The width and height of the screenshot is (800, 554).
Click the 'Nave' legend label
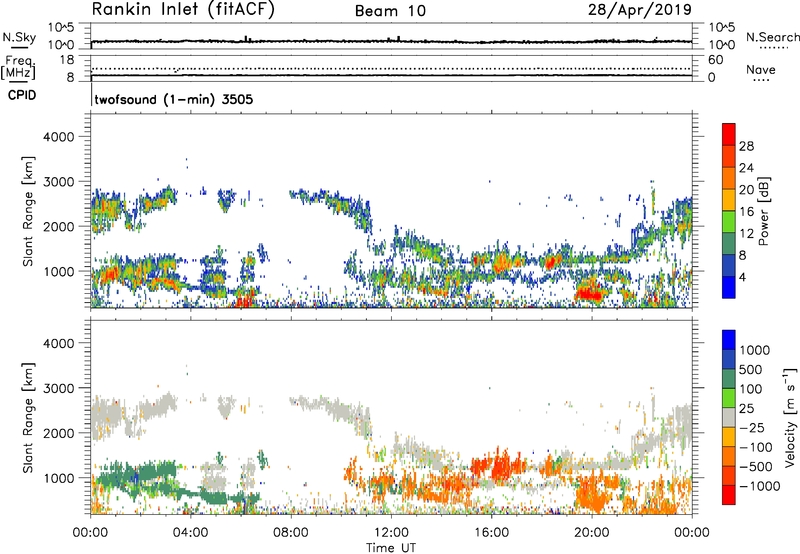(761, 70)
